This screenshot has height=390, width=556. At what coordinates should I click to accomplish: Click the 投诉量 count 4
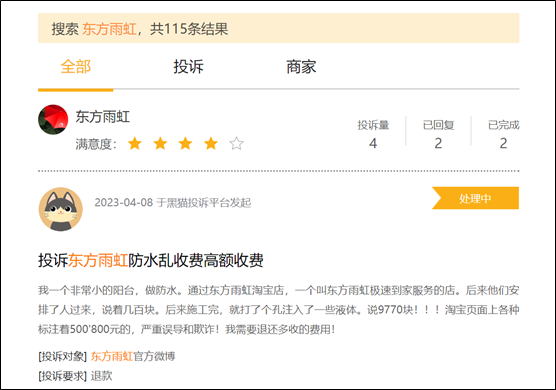(373, 143)
